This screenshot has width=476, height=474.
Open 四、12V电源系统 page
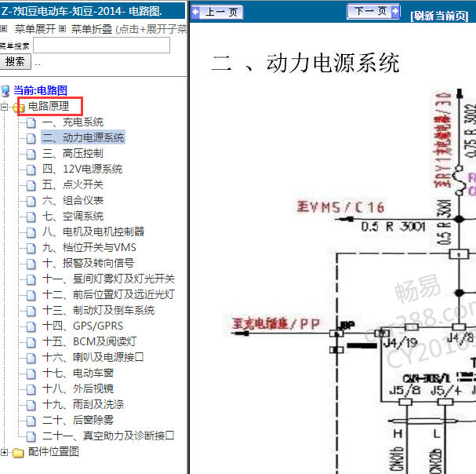(x=82, y=170)
